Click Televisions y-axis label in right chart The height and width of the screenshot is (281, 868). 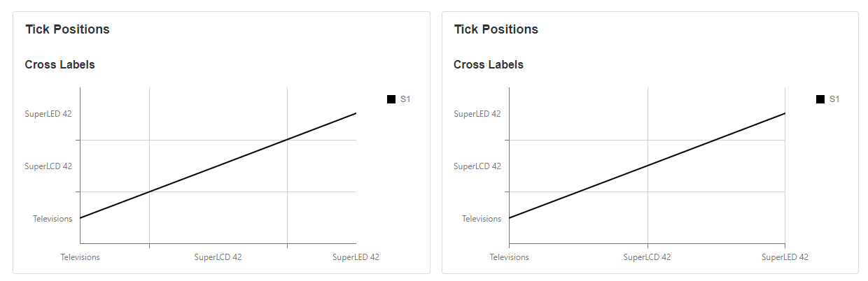[482, 219]
